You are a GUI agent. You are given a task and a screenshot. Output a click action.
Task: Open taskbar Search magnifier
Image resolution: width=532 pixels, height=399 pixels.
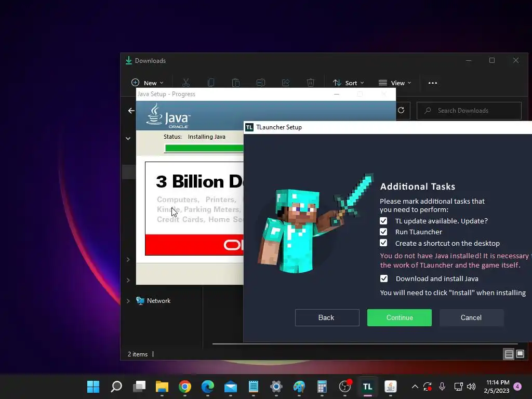coord(116,387)
